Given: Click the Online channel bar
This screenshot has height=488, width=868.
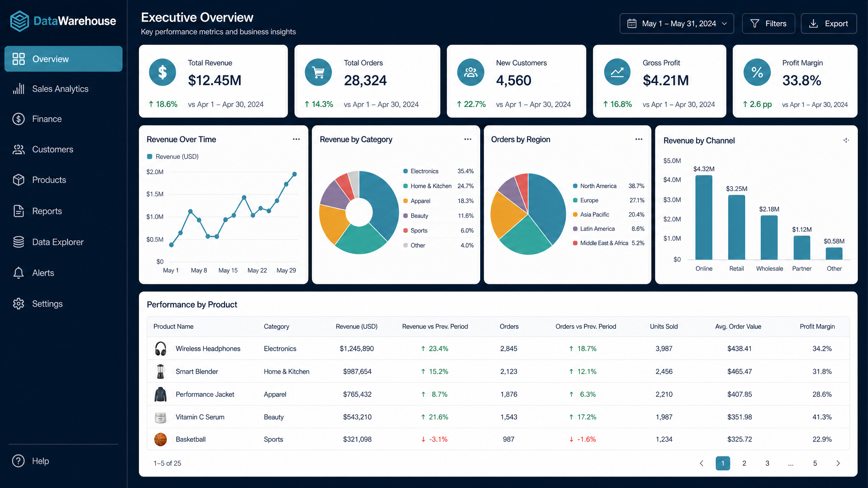Looking at the screenshot, I should [x=704, y=217].
